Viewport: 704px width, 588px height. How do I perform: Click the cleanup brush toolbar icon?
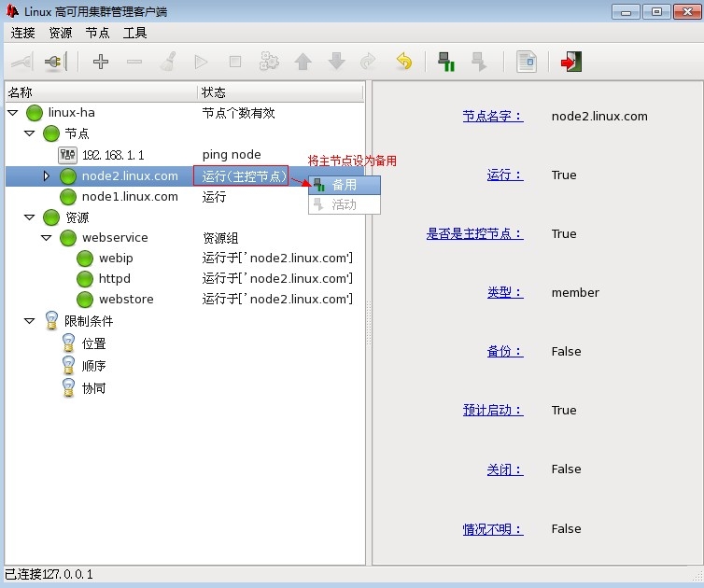[x=168, y=62]
